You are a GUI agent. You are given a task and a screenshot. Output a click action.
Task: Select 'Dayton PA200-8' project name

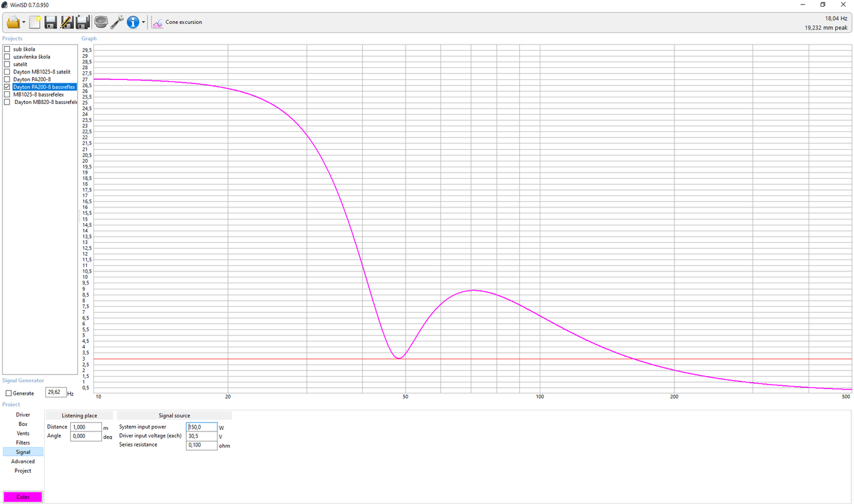pyautogui.click(x=31, y=79)
